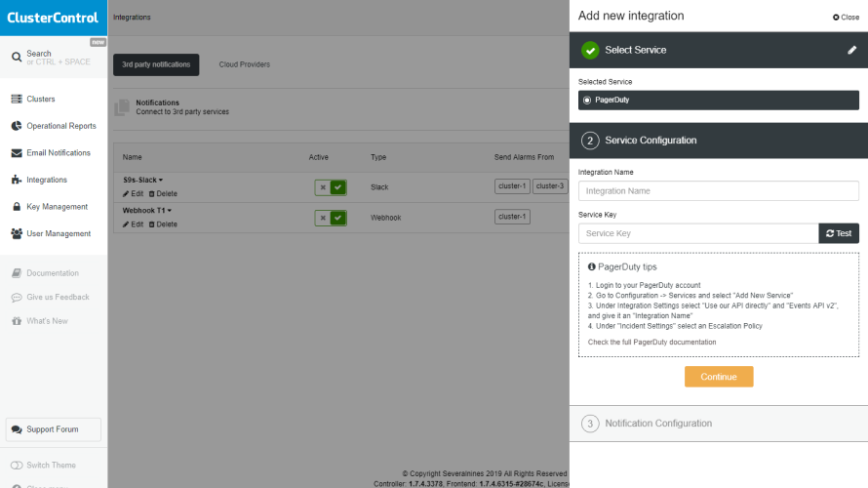Open User Management people icon
Viewport: 868px width, 488px height.
coord(17,234)
